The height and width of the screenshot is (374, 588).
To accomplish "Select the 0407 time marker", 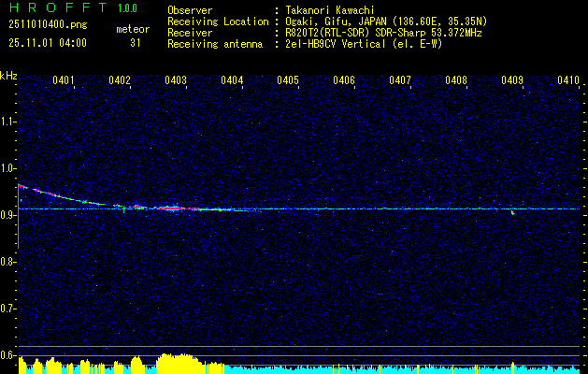I will pyautogui.click(x=400, y=81).
